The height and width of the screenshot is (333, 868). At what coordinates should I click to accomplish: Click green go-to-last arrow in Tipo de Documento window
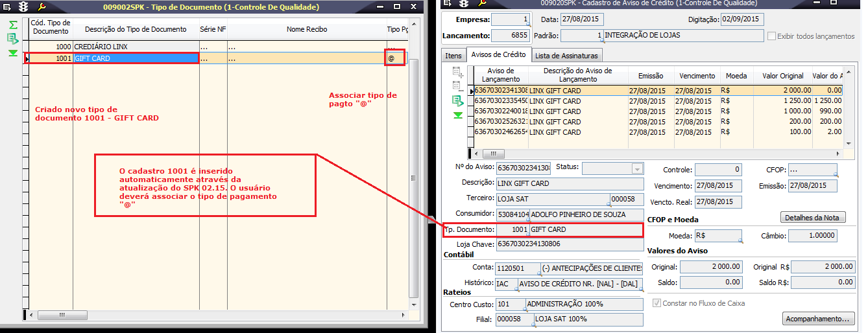click(x=13, y=53)
